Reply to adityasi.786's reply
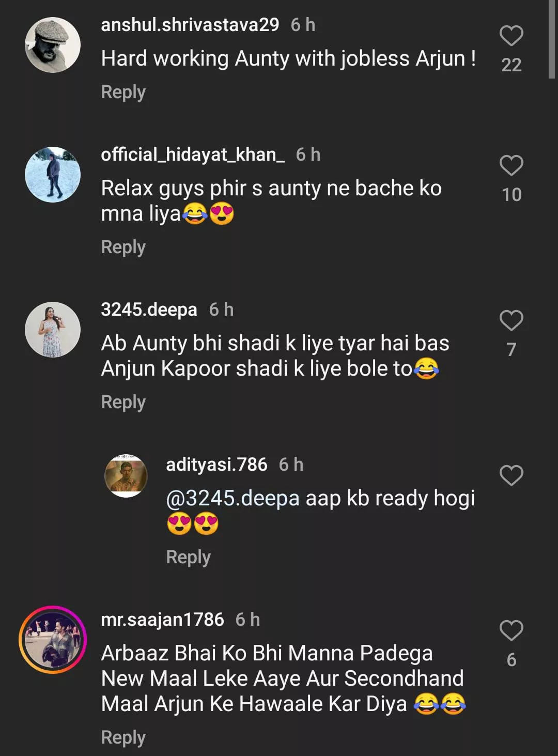This screenshot has height=756, width=558. 188,557
